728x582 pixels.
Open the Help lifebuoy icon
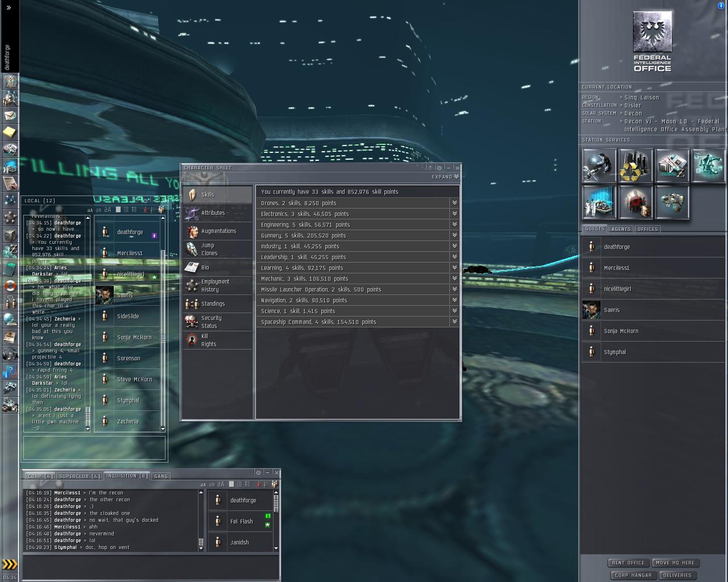pyautogui.click(x=10, y=285)
